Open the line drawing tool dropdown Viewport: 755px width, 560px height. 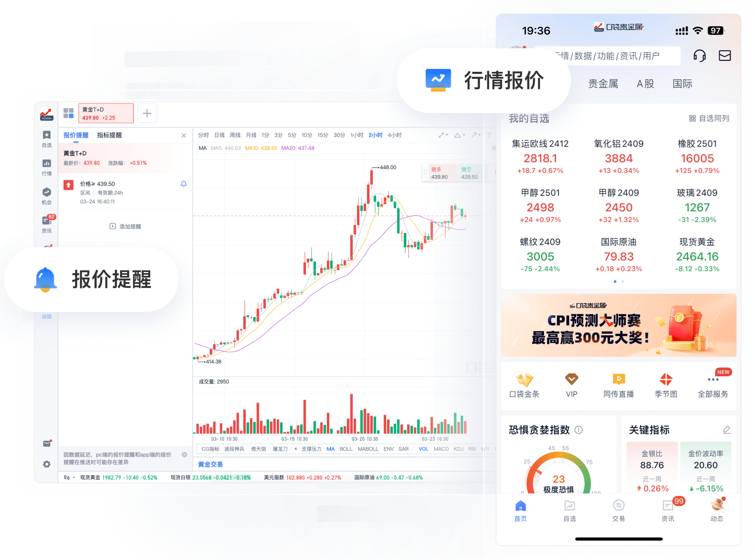click(x=443, y=135)
